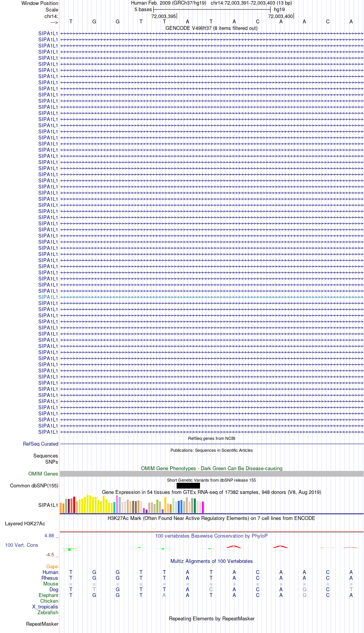Open the RefSeq Curated track label

pyautogui.click(x=41, y=444)
